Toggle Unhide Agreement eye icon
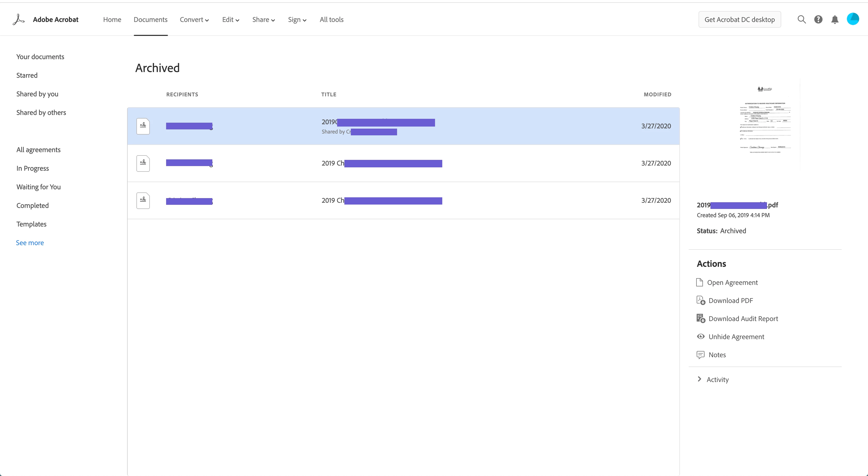 tap(701, 337)
